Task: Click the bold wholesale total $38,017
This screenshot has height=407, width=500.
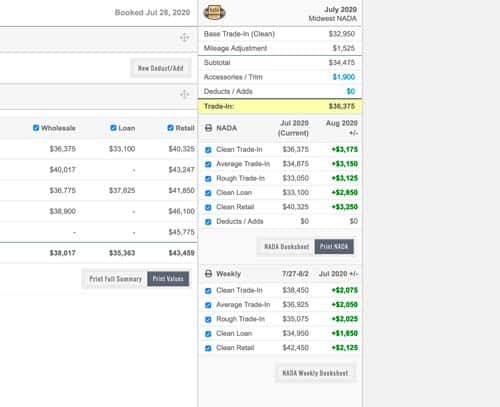Action: tap(63, 253)
